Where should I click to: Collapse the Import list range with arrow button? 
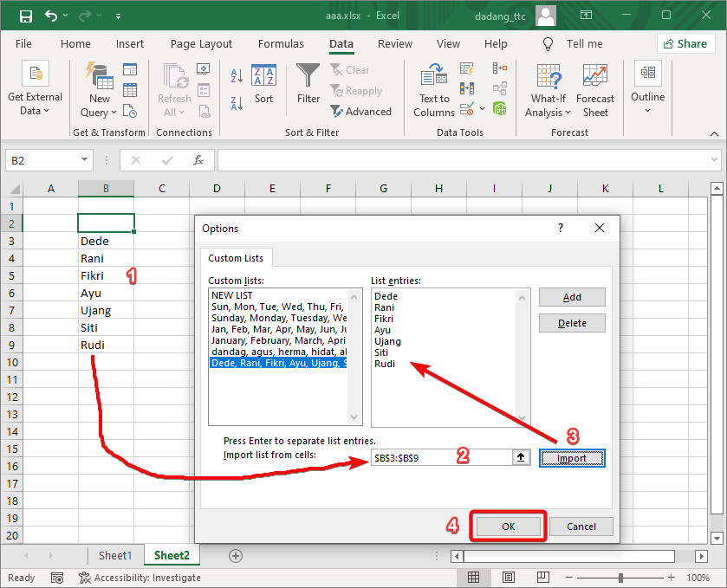520,456
